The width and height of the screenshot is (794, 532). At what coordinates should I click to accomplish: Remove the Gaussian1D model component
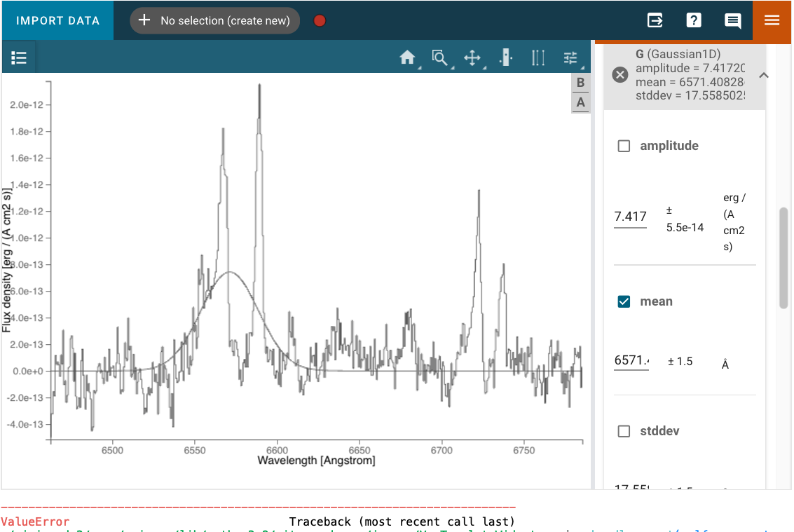619,74
